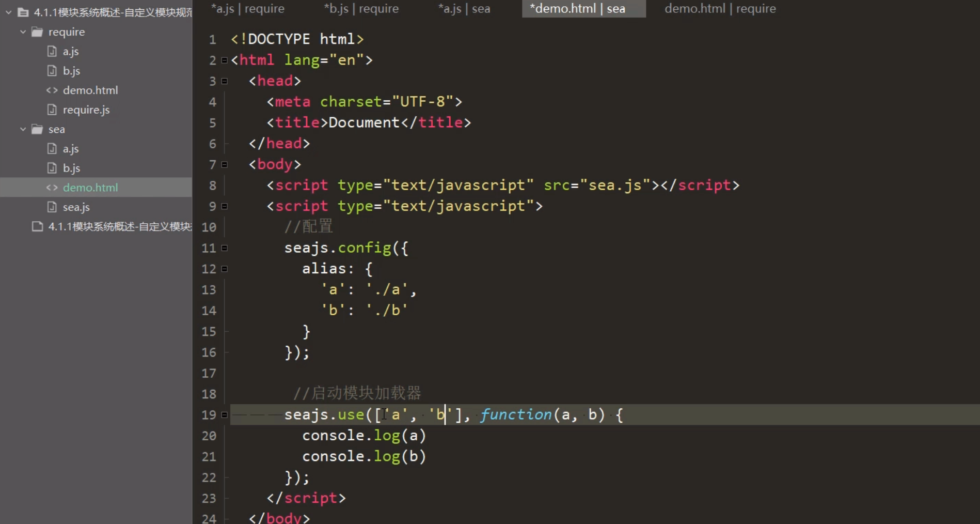Open require.js in the sidebar

(x=86, y=110)
